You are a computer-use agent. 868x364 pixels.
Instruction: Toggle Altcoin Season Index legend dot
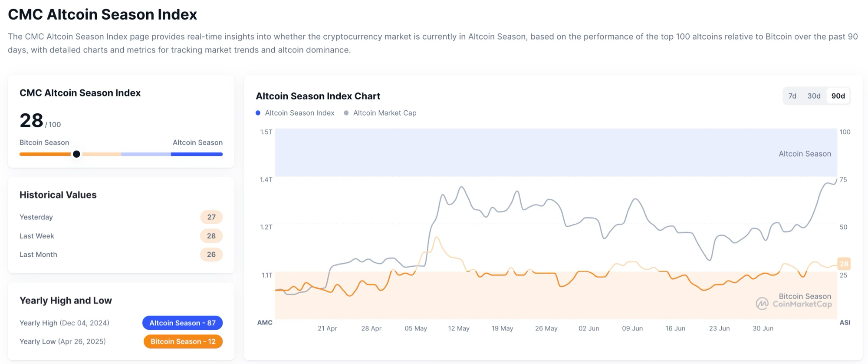coord(258,113)
